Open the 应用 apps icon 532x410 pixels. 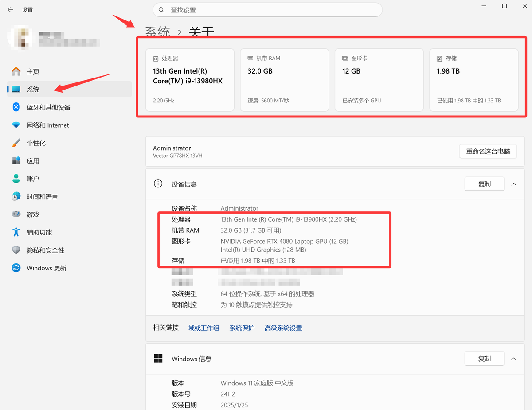[16, 161]
